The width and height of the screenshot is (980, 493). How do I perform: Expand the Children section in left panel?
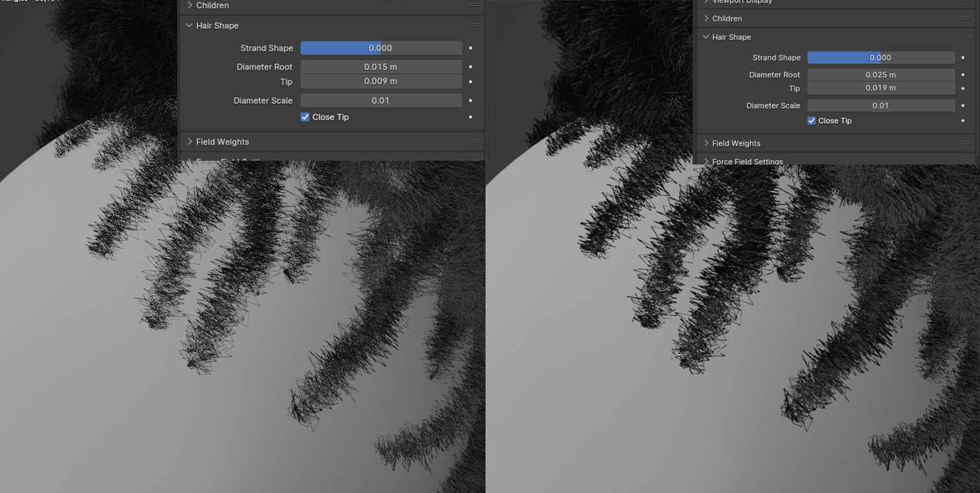(x=190, y=5)
